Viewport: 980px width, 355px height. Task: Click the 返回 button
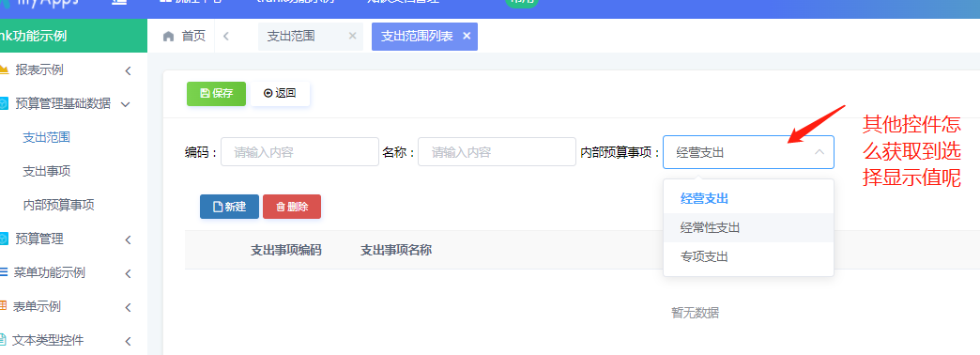coord(280,94)
